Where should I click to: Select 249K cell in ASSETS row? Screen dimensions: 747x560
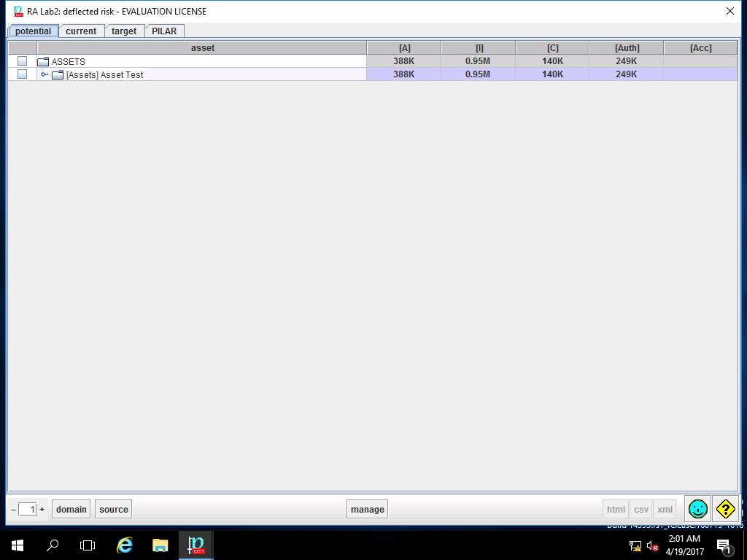click(x=627, y=61)
